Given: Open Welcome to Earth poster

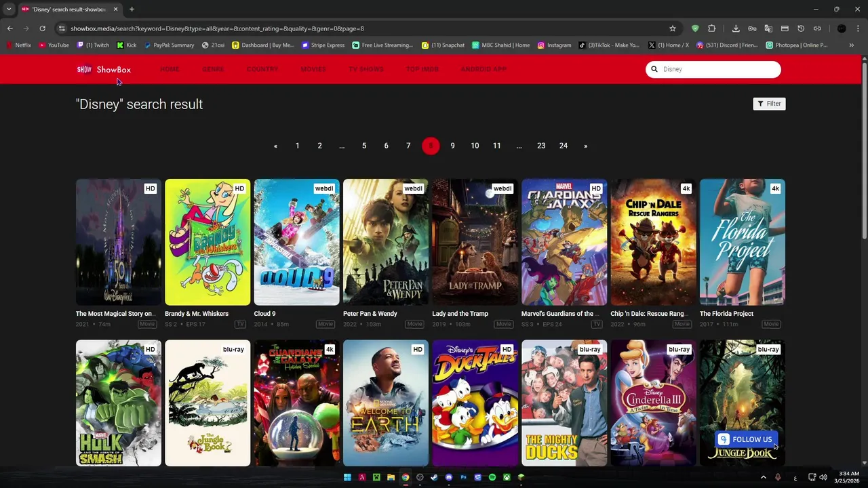Looking at the screenshot, I should 386,403.
